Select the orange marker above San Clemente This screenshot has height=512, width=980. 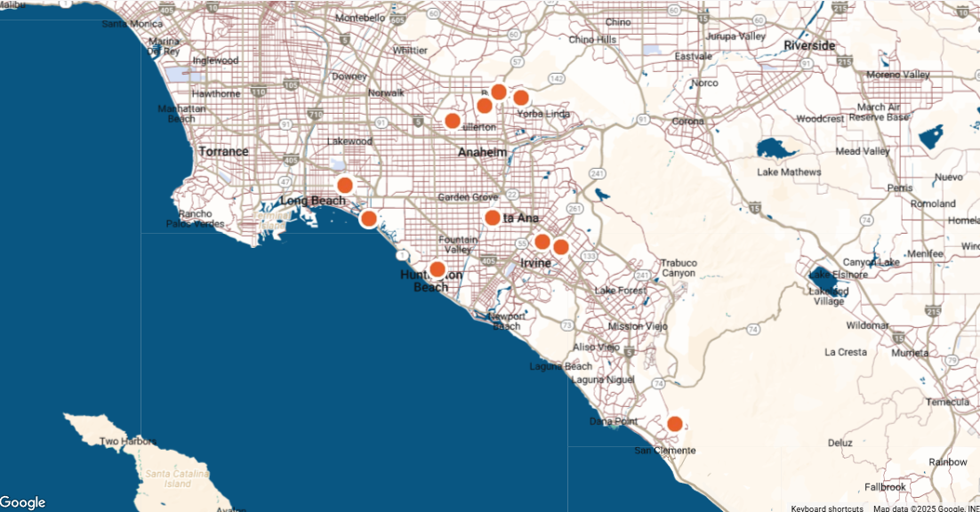click(675, 424)
